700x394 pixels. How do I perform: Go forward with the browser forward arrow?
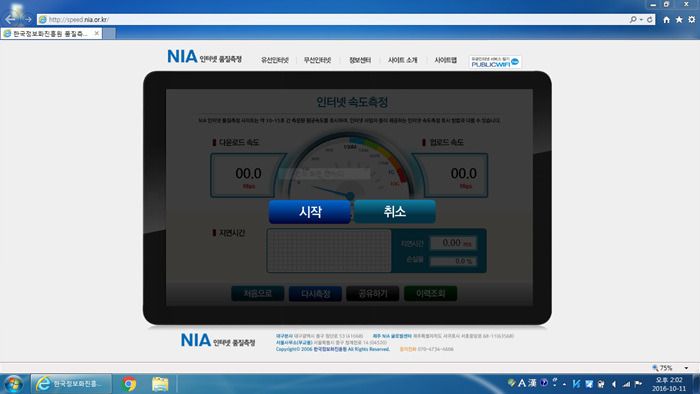[x=28, y=20]
